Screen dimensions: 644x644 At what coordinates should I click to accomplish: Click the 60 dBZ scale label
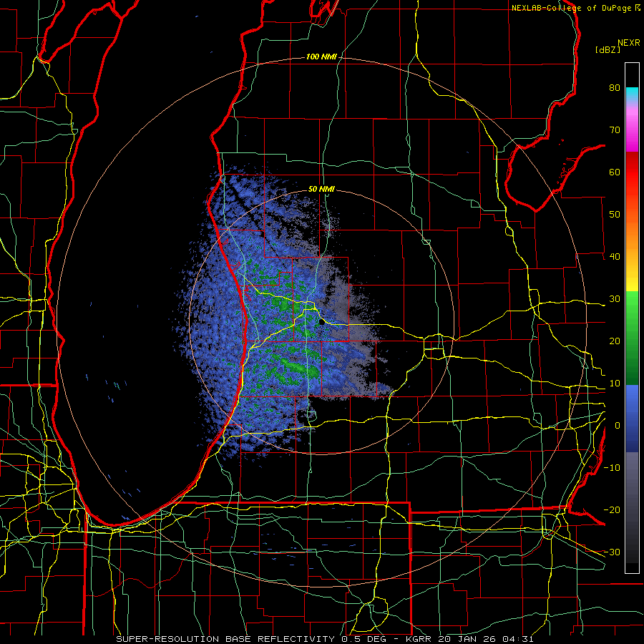click(x=615, y=172)
